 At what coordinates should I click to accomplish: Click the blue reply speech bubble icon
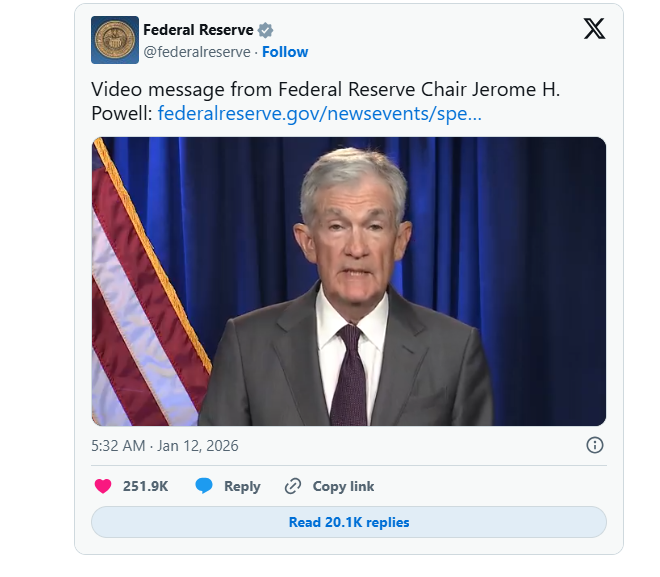[x=204, y=486]
